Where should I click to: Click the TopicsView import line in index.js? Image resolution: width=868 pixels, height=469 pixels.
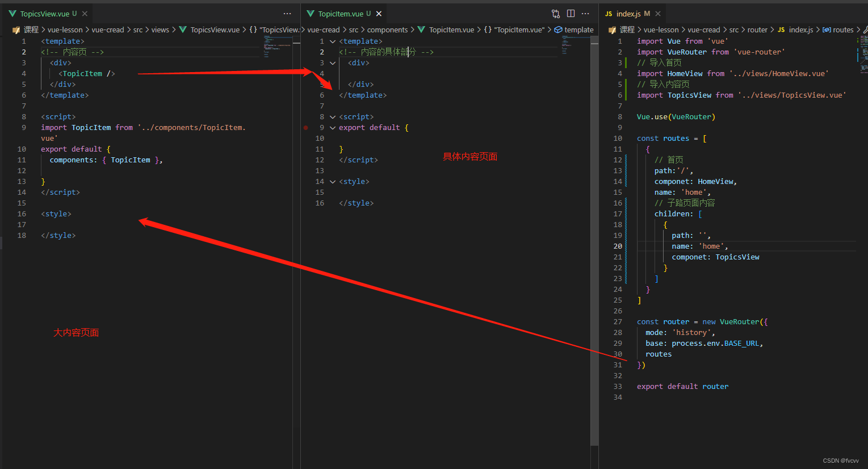[741, 95]
